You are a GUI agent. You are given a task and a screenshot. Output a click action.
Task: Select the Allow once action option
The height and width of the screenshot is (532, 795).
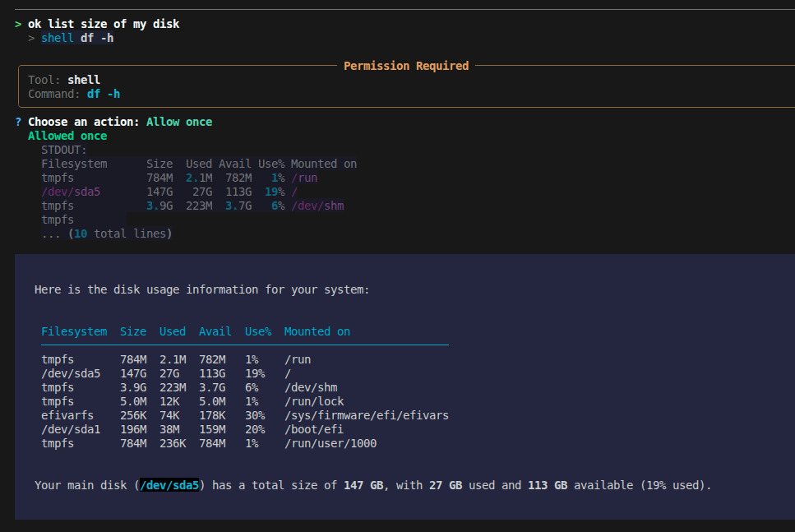[178, 122]
